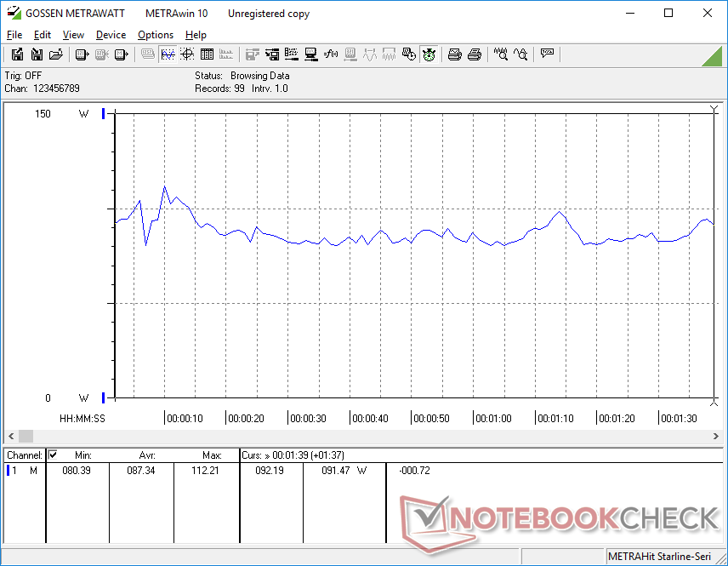
Task: Open the channel list setup icon
Action: pos(292,54)
